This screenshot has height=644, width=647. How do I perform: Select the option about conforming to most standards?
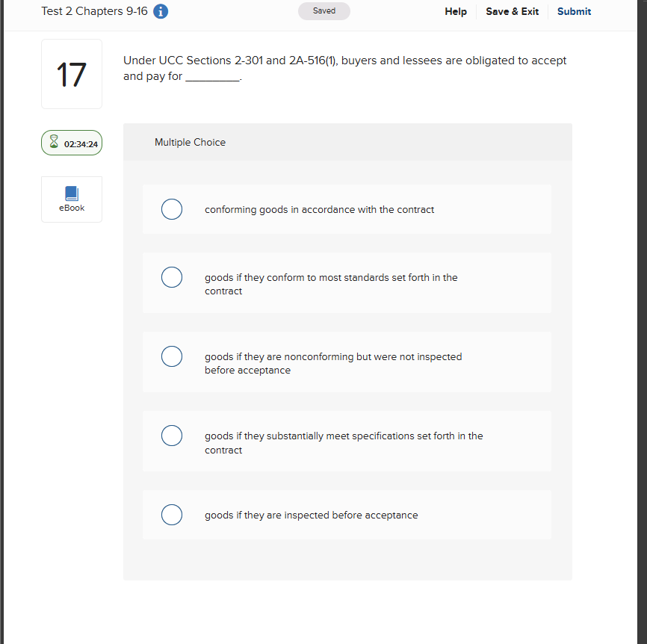[171, 276]
